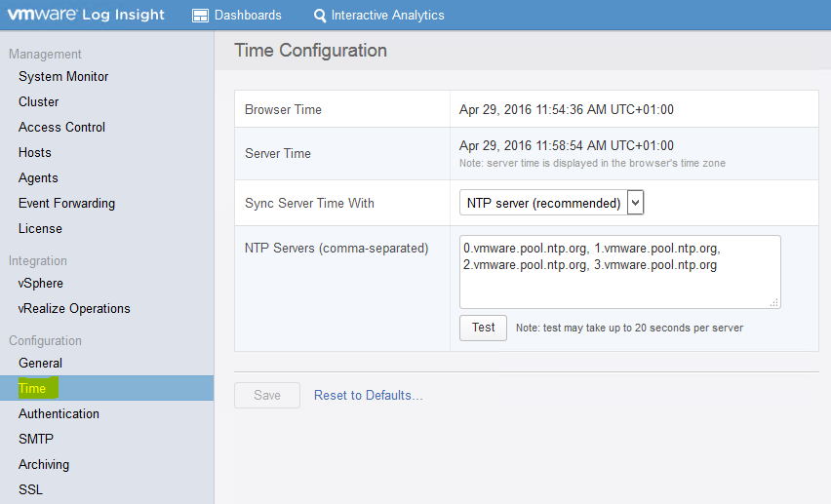
Task: Click the Interactive Analytics magnifier icon
Action: tap(320, 16)
